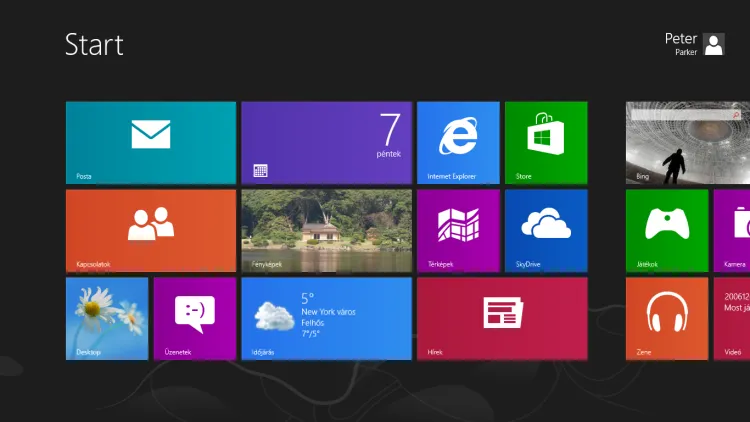Open the Zene music headphones tile

[x=667, y=318]
